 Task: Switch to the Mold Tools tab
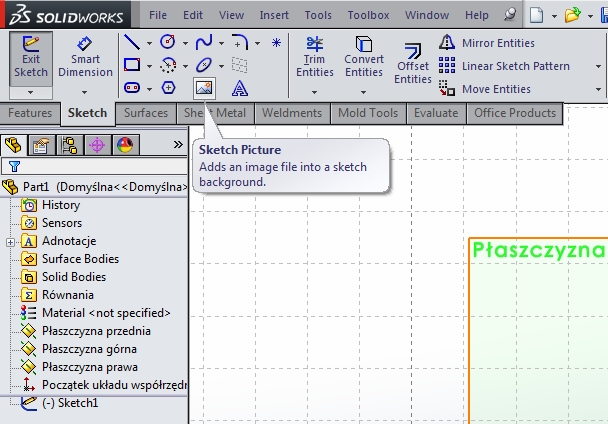point(368,113)
